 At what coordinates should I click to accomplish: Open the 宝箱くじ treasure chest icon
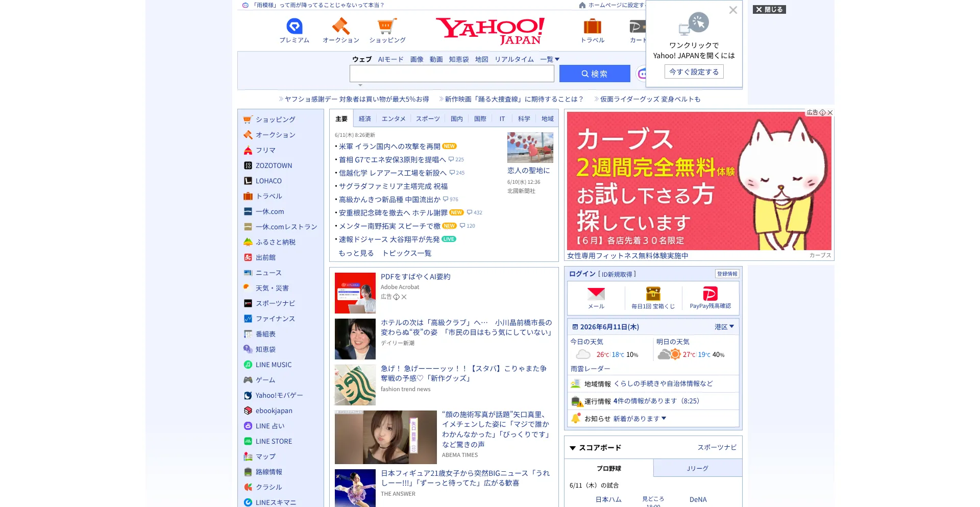pos(653,294)
